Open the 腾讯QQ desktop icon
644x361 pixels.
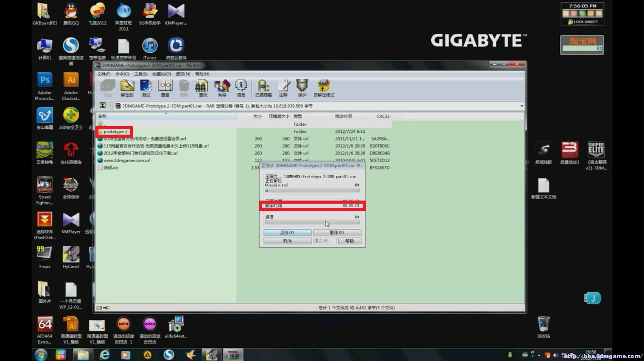71,14
